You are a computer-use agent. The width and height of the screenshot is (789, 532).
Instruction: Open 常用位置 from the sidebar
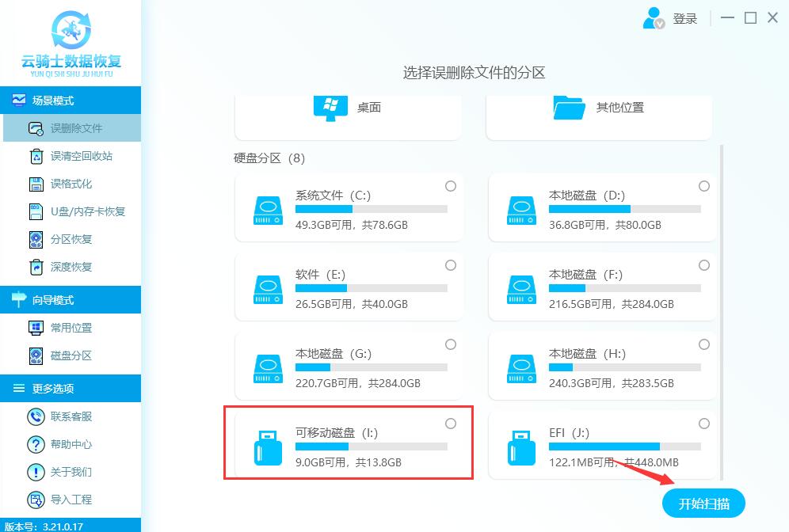pyautogui.click(x=72, y=328)
